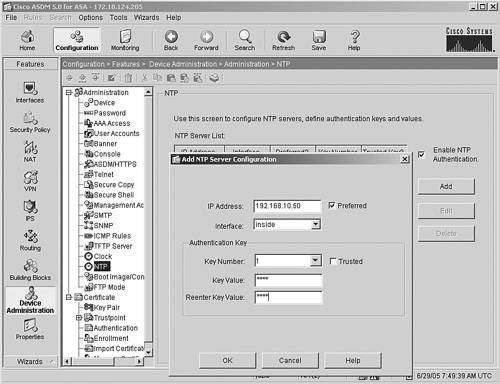Toggle the Trusted checkbox
This screenshot has width=500, height=384.
tap(333, 261)
